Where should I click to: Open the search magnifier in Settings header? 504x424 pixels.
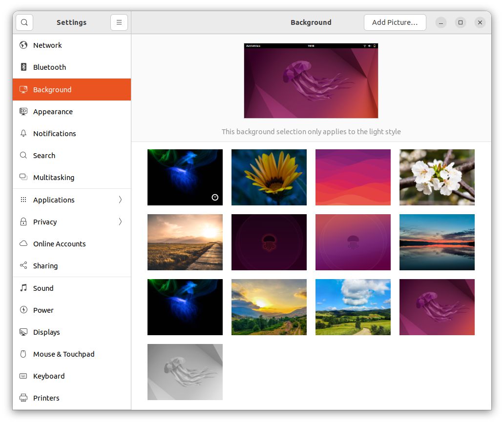coord(24,22)
